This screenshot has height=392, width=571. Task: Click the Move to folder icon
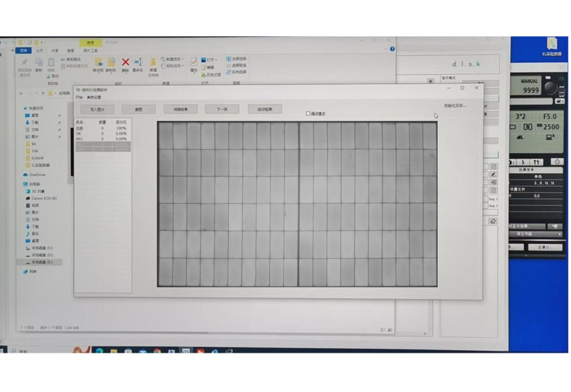click(99, 62)
